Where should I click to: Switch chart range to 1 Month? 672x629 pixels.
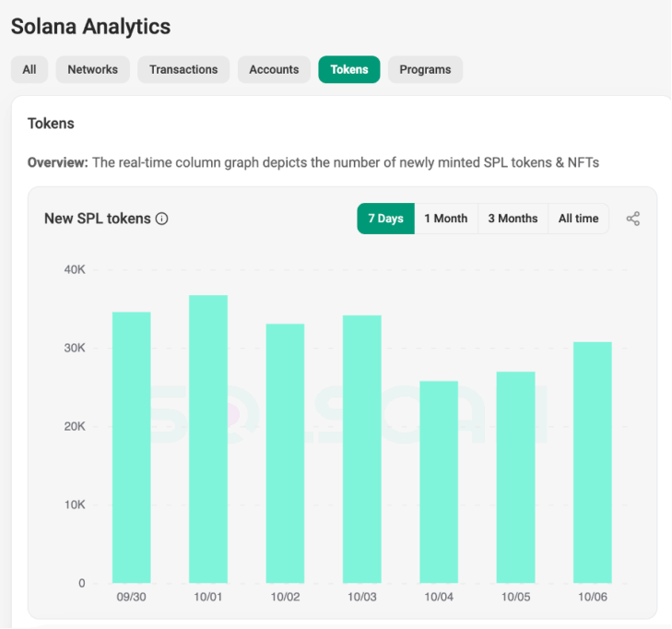446,219
